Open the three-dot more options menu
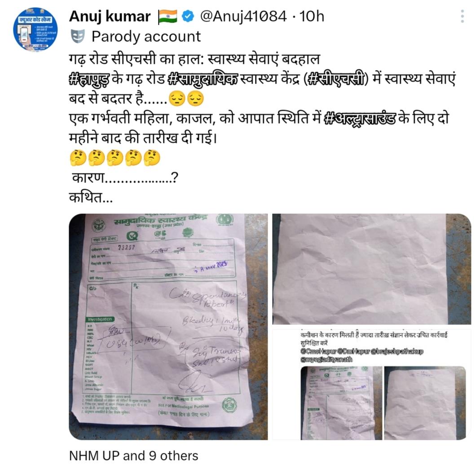The width and height of the screenshot is (476, 469). 462,16
